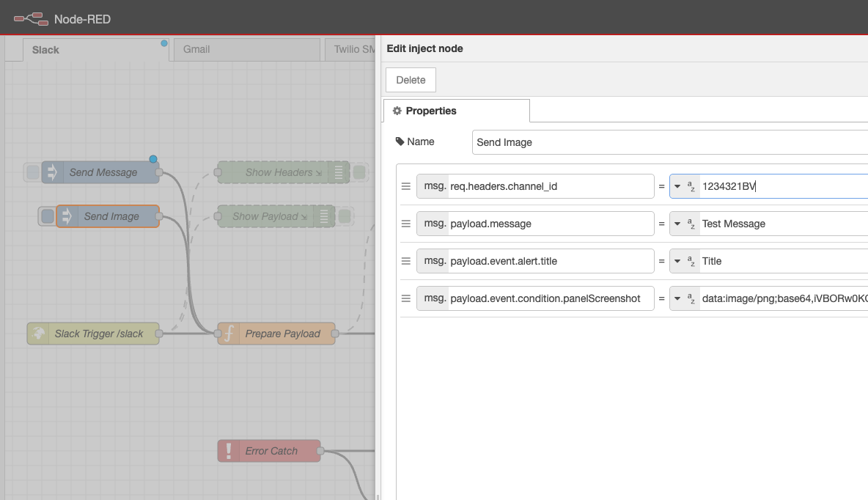Click the Slack Trigger http-in node icon

[x=38, y=334]
